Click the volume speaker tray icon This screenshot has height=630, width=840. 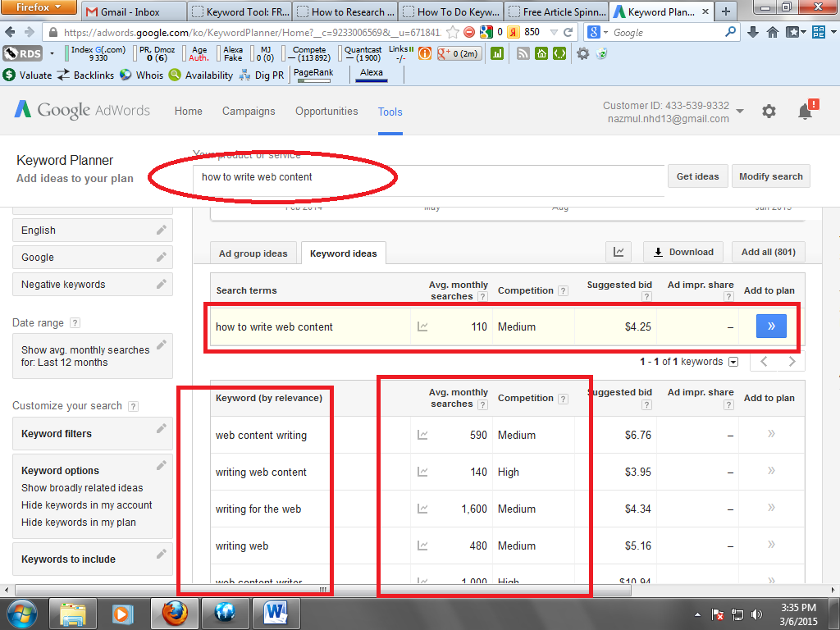click(x=756, y=614)
